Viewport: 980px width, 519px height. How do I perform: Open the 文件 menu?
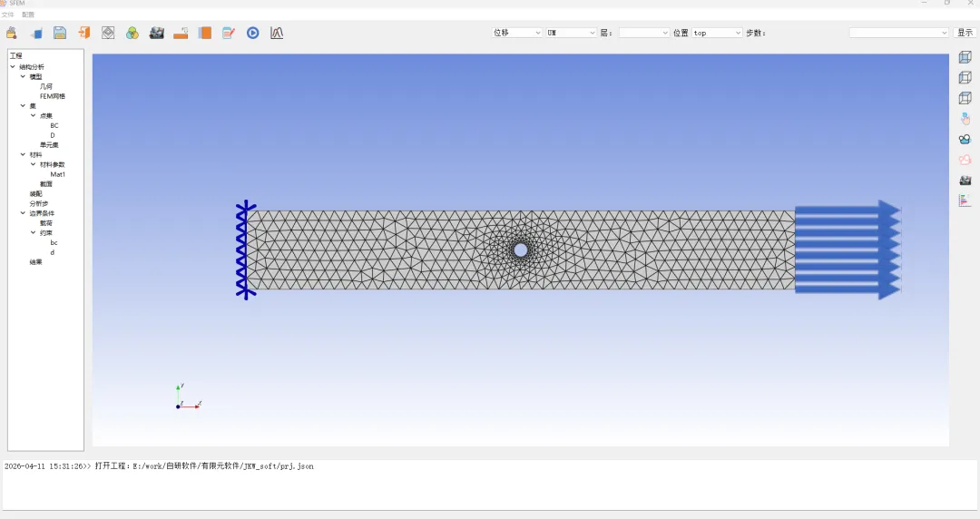click(7, 15)
